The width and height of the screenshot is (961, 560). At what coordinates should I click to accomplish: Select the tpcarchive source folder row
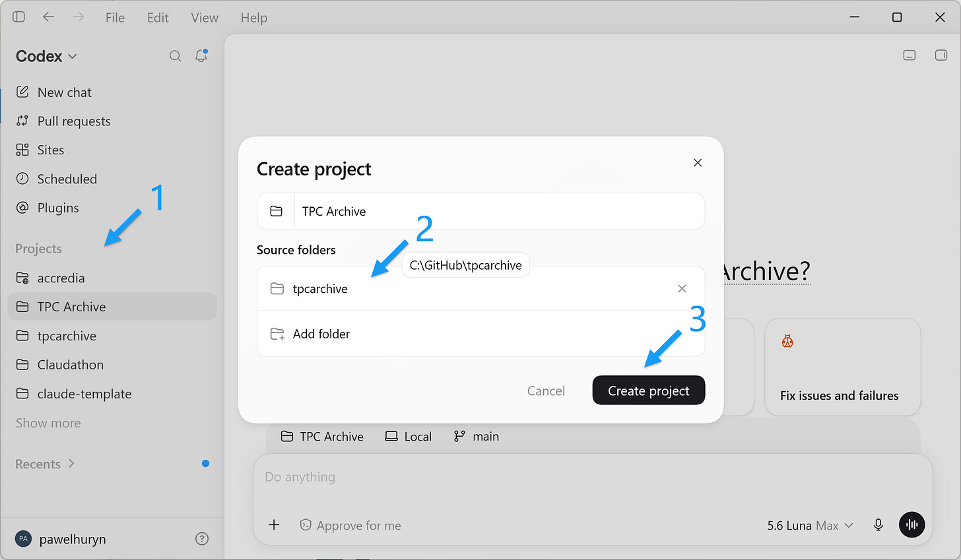[x=480, y=289]
